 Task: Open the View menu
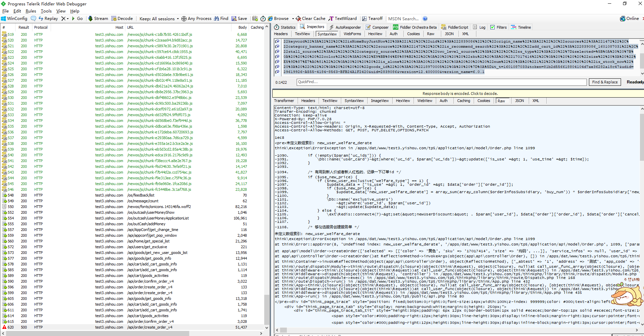61,11
